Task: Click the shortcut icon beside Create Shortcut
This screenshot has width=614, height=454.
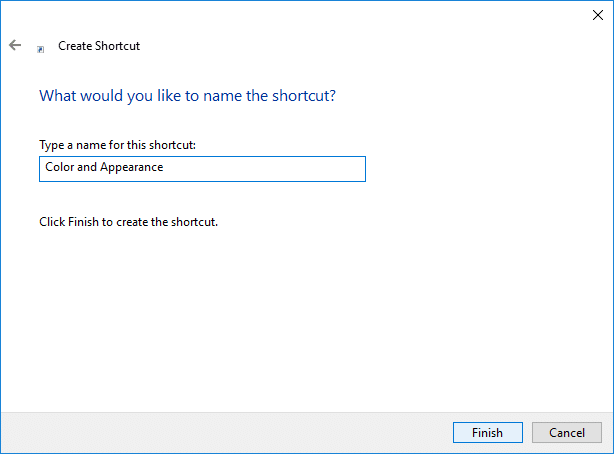Action: [40, 47]
